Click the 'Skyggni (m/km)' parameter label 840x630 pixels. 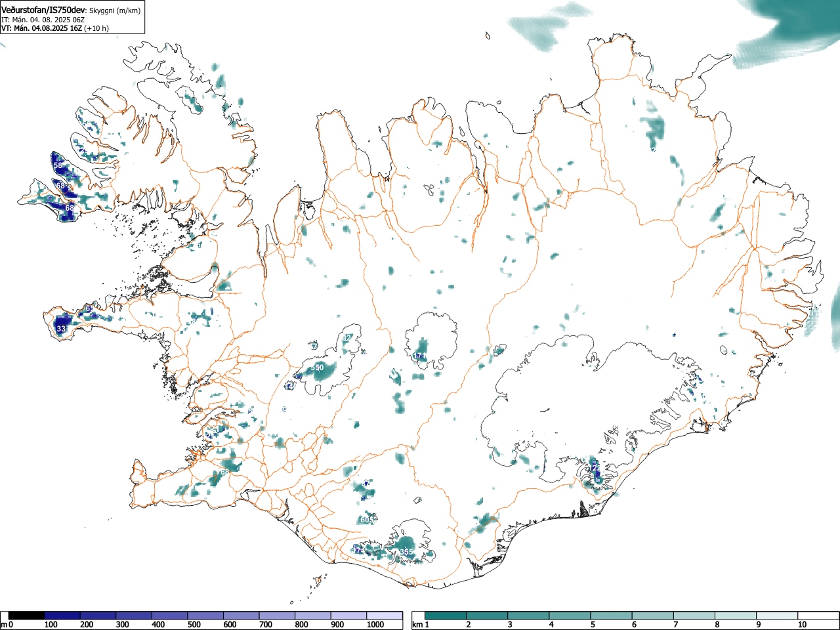(115, 10)
